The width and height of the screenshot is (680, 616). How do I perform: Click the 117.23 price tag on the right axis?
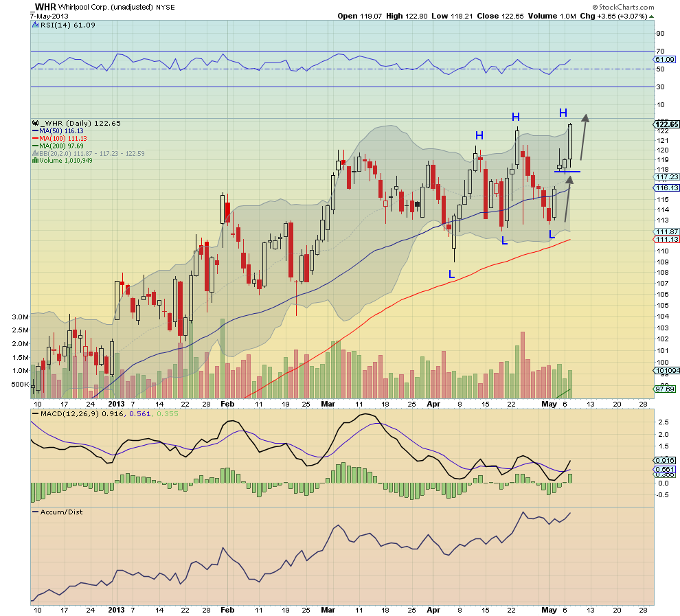tap(666, 177)
